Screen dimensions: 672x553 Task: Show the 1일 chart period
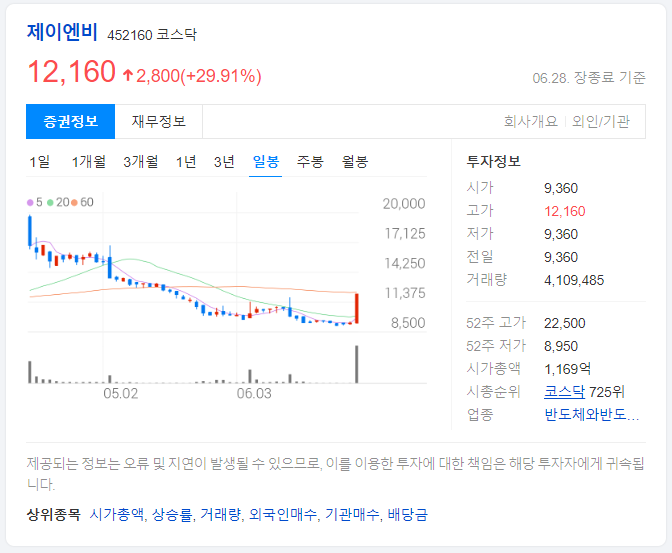[39, 162]
